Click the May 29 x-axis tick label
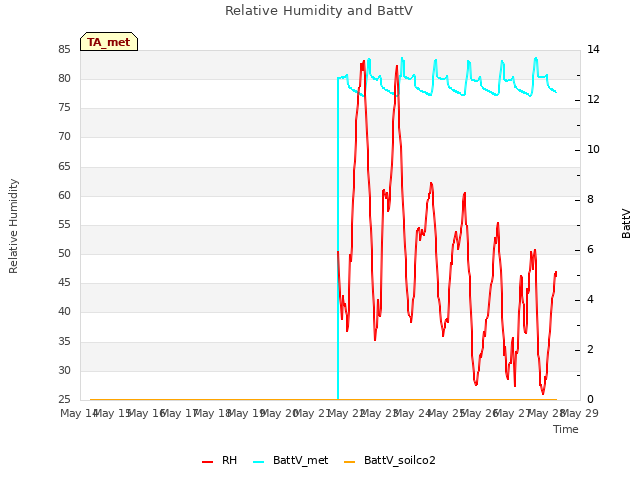640x480 pixels. pyautogui.click(x=580, y=413)
